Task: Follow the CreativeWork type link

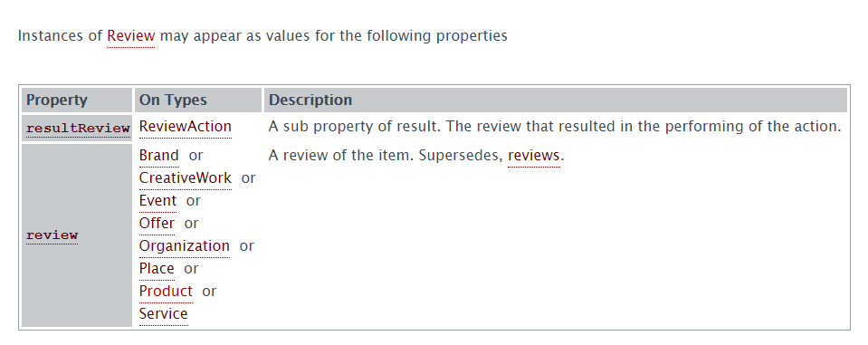Action: tap(185, 178)
